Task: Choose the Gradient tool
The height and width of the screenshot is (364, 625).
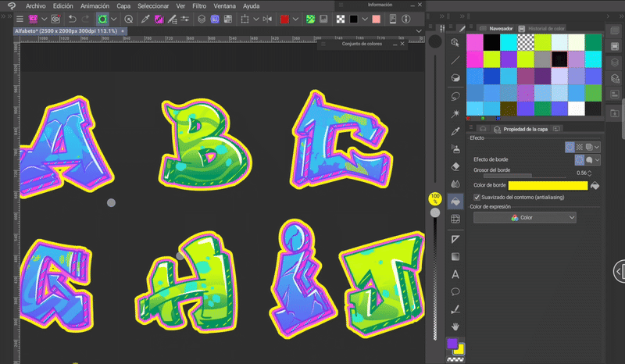Action: pyautogui.click(x=455, y=256)
